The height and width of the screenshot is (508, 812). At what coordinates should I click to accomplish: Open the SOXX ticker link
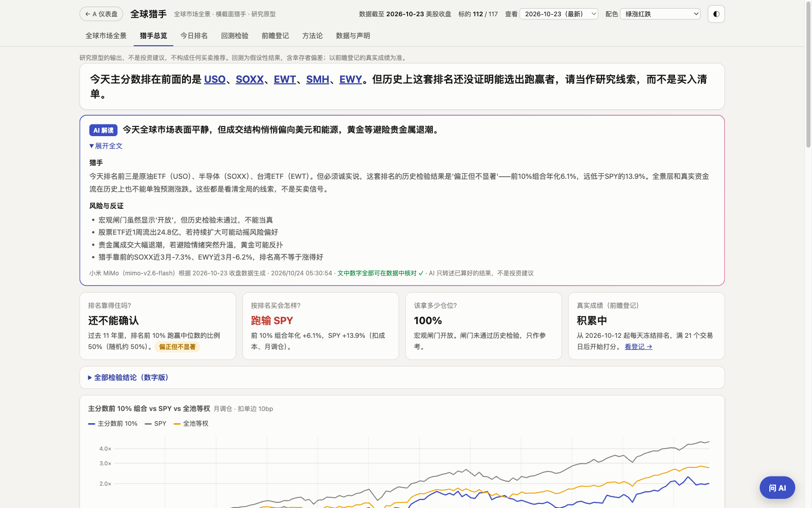coord(250,79)
